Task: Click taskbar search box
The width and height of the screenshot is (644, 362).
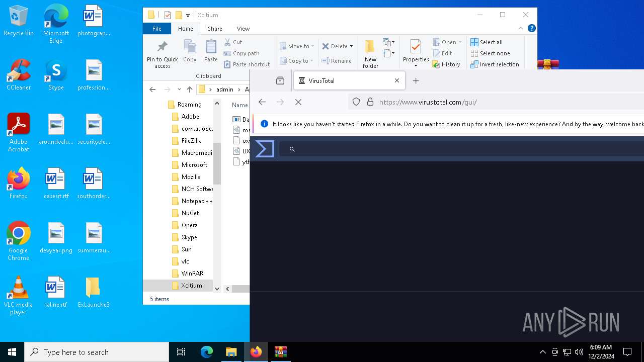Action: (97, 352)
